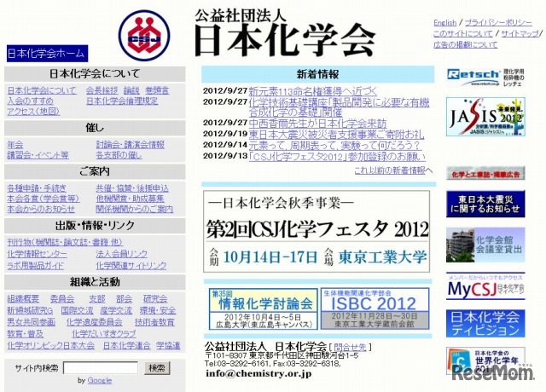The height and width of the screenshot is (392, 546).
Task: Open news 元素って，周期表って，実験って何だろう？
Action: tap(334, 146)
